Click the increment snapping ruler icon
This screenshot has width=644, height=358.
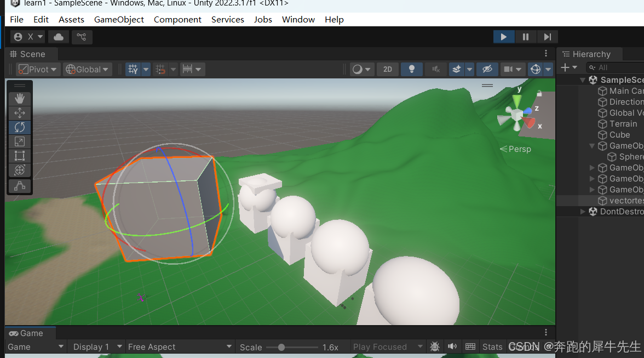point(187,69)
